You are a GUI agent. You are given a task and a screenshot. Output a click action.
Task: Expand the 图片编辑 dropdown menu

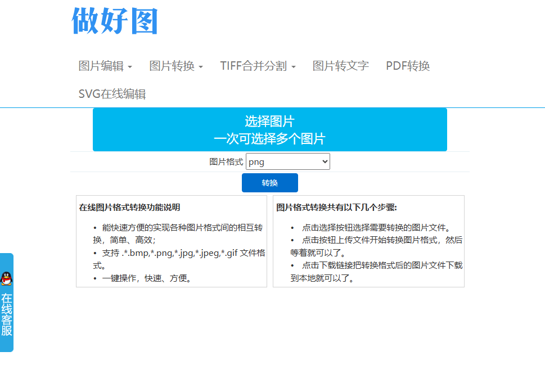[x=102, y=66]
